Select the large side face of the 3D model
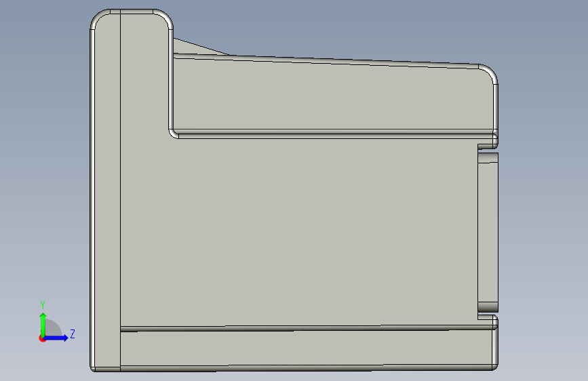The image size is (588, 381). [298, 232]
